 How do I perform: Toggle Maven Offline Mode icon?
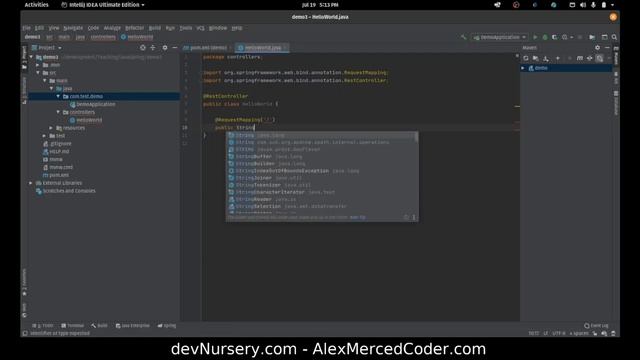tap(589, 58)
